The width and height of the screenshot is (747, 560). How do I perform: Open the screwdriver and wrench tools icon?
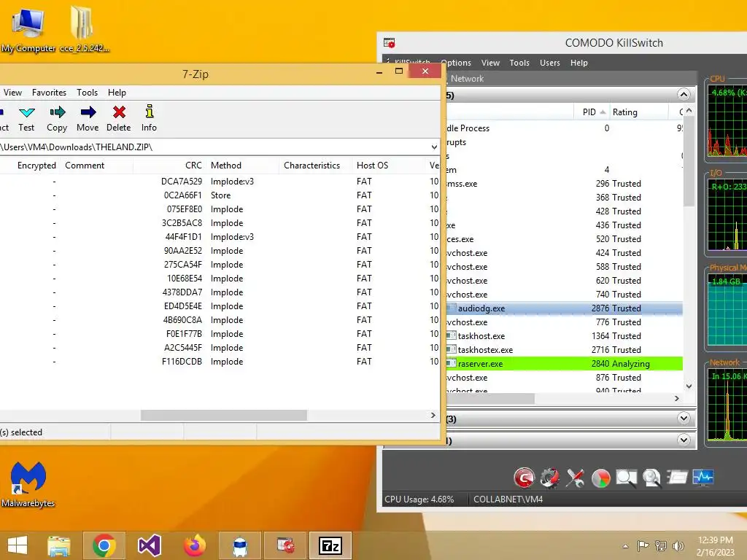click(x=575, y=477)
